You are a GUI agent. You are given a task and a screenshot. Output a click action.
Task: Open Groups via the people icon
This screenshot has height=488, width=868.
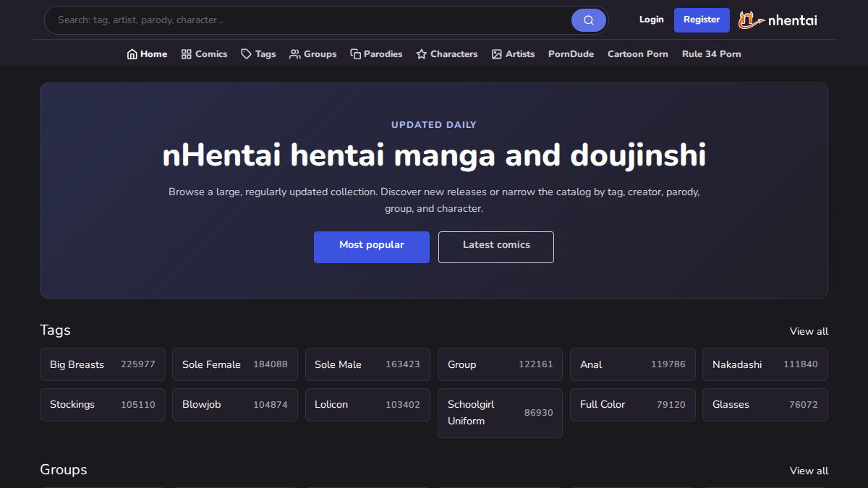(313, 54)
